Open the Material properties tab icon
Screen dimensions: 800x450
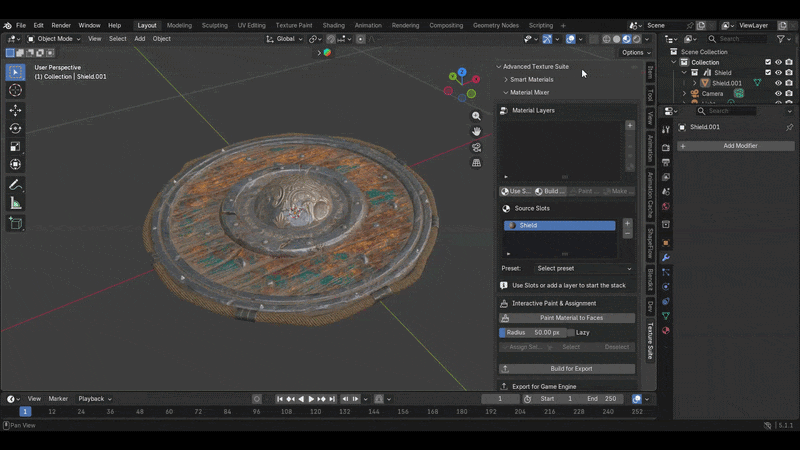[666, 331]
